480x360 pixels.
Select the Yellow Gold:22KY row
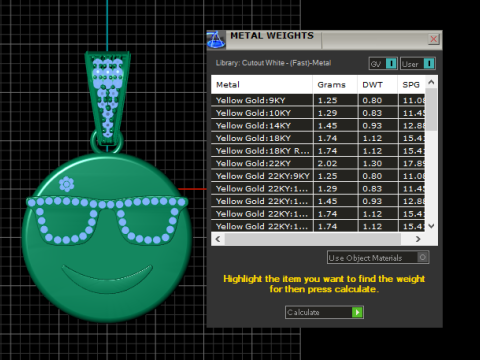[x=318, y=163]
